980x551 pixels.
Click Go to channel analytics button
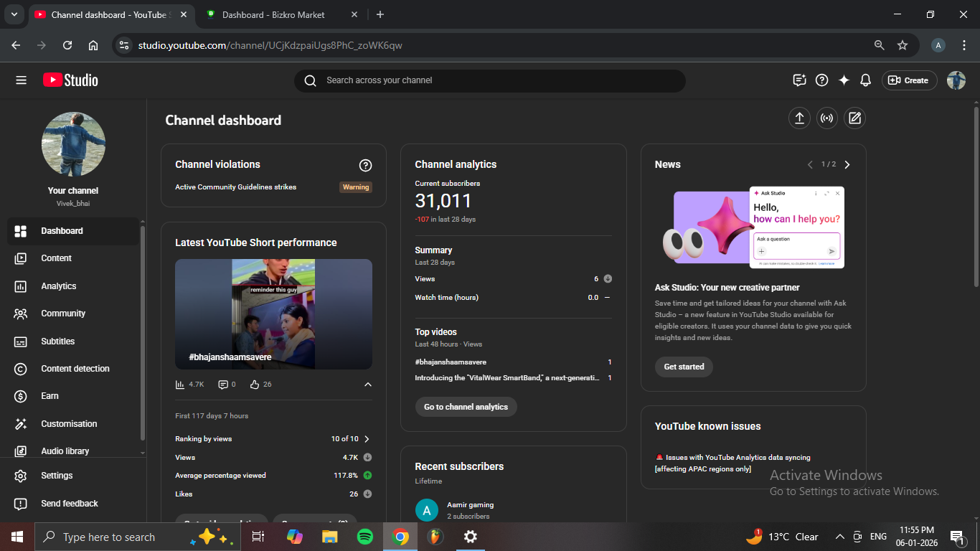(466, 407)
